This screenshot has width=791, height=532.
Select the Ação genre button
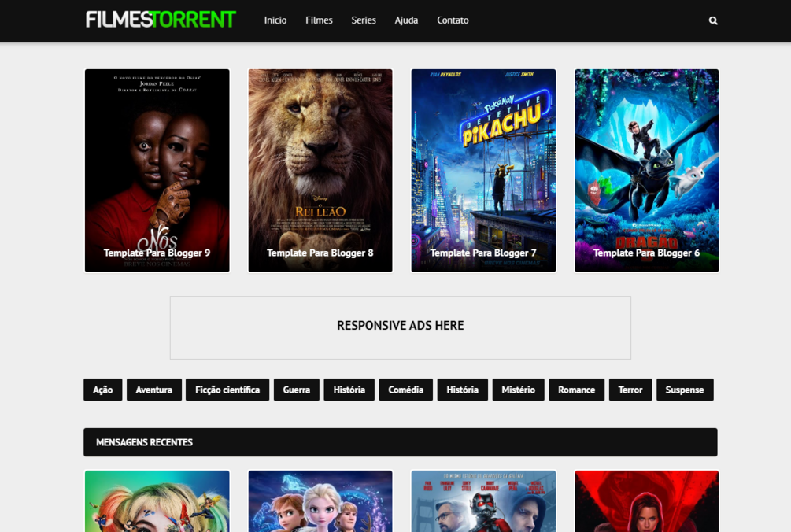click(x=103, y=390)
